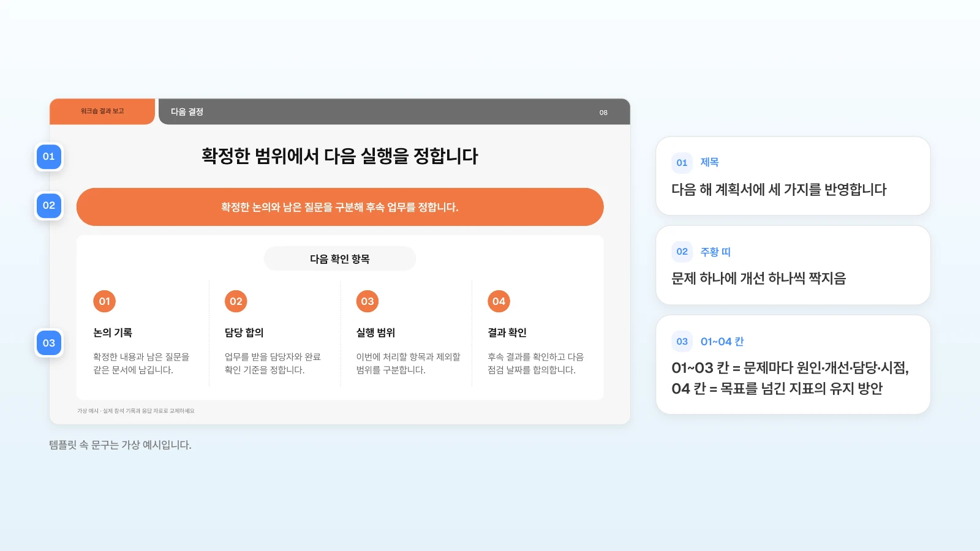Select the orange 워크숍 결과 보고 tab
Viewport: 980px width, 551px height.
pos(102,111)
